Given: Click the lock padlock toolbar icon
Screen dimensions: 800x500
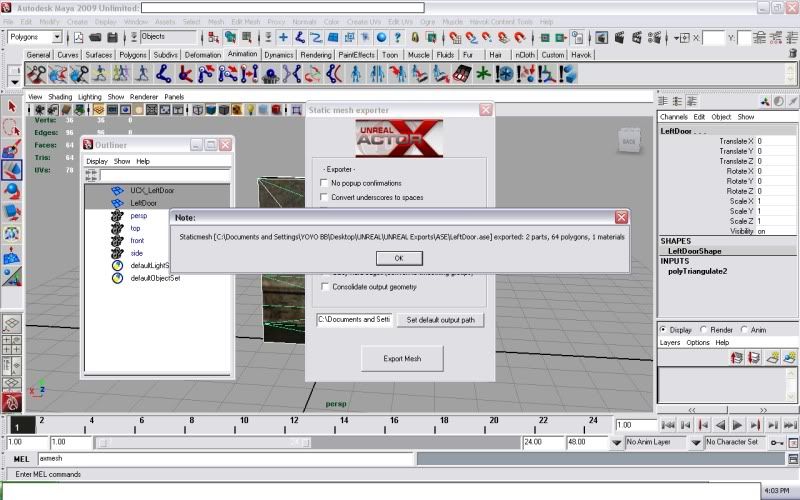Looking at the screenshot, I should coord(415,37).
